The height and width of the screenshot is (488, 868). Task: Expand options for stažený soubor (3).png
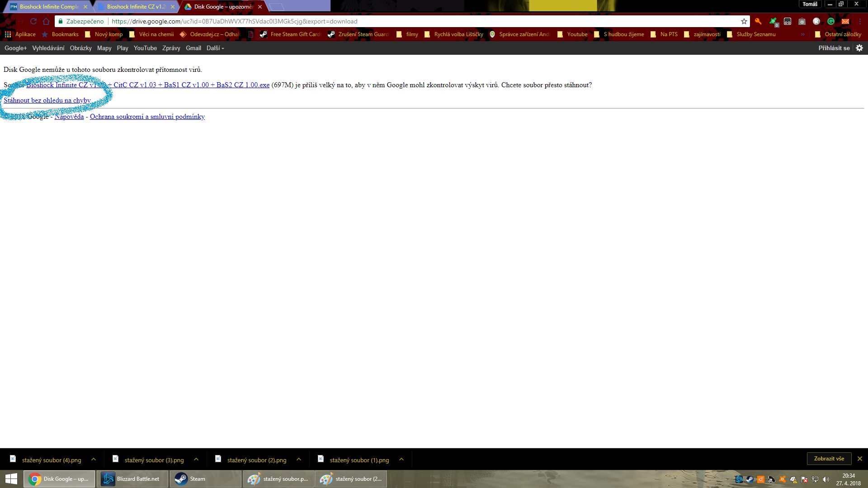pyautogui.click(x=196, y=460)
